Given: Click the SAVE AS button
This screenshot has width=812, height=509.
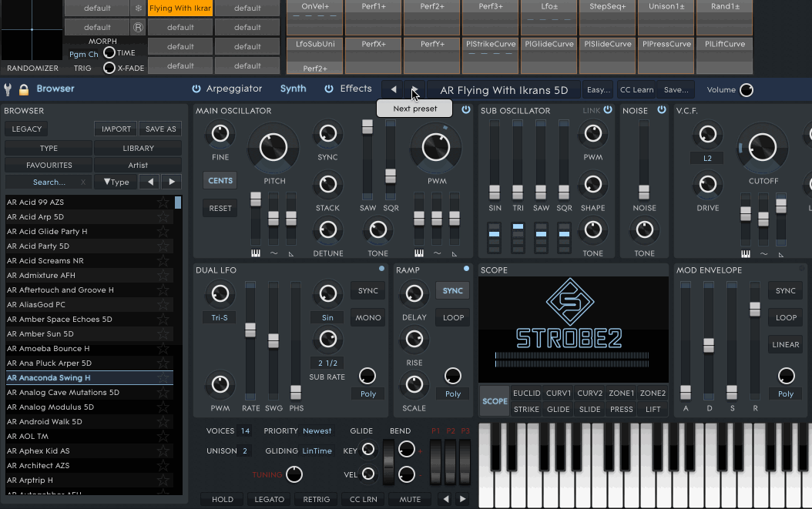Looking at the screenshot, I should point(160,129).
